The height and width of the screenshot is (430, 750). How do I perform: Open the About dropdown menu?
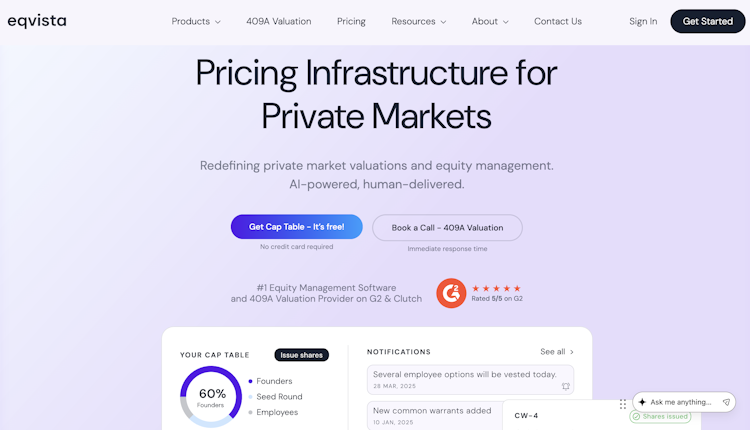click(490, 21)
